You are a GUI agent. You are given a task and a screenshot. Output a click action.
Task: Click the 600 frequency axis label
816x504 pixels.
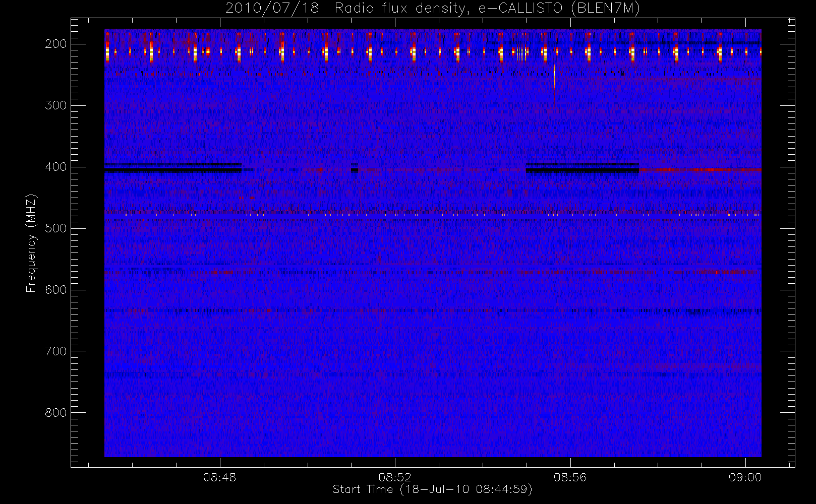point(56,290)
